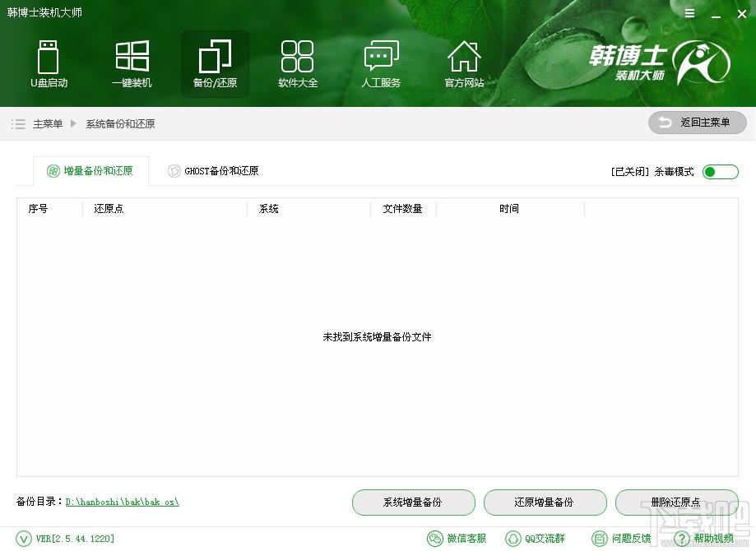Select the 一键装机 one-click install icon
The width and height of the screenshot is (756, 551).
[132, 64]
